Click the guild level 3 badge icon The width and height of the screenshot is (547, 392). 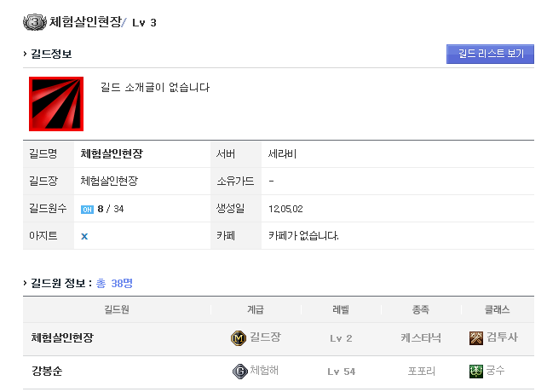pyautogui.click(x=36, y=22)
